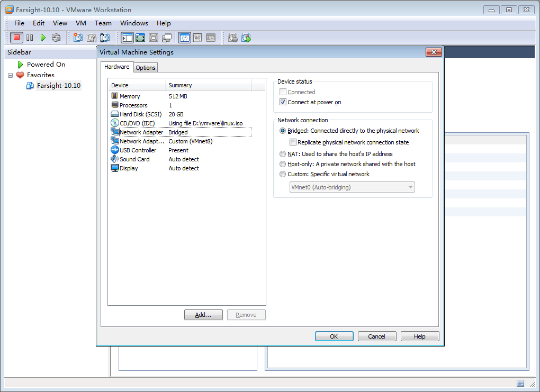Open the snapshot manager wrench icon

pyautogui.click(x=105, y=38)
